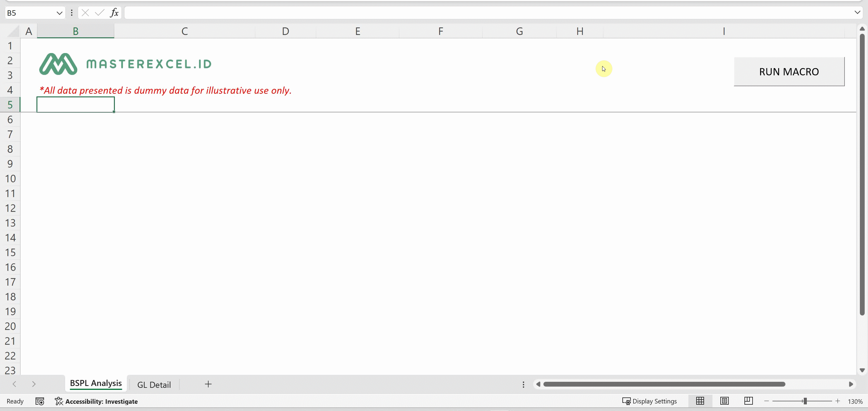Select the column D header
The image size is (868, 411).
(285, 31)
